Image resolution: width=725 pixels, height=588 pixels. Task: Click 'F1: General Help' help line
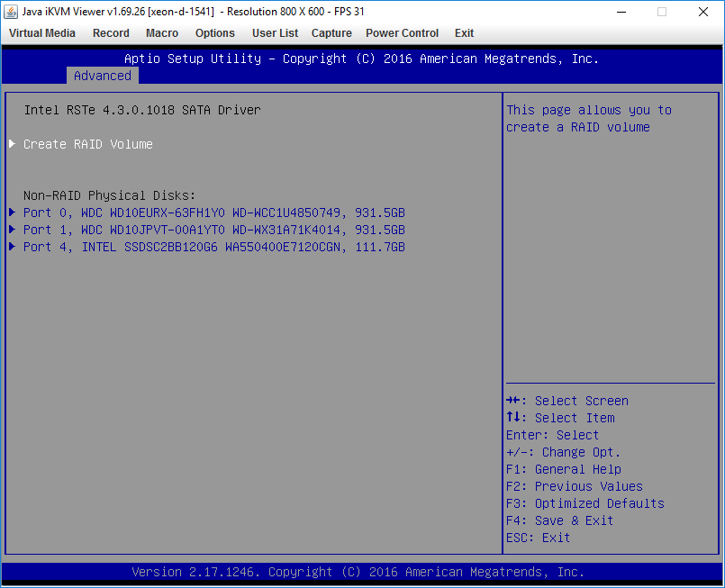pos(564,469)
